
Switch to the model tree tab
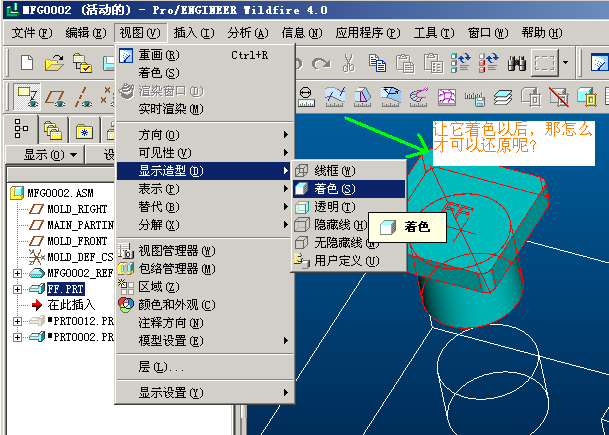click(21, 129)
